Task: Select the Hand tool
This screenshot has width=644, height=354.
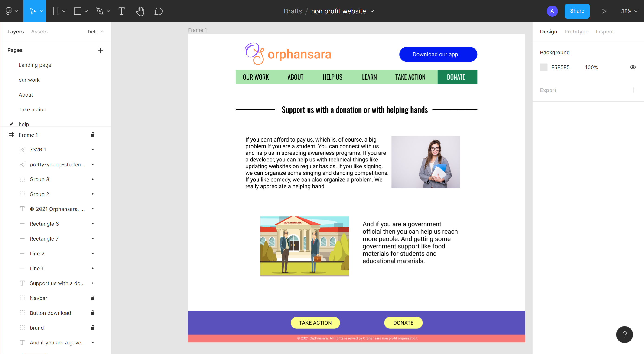Action: (140, 11)
